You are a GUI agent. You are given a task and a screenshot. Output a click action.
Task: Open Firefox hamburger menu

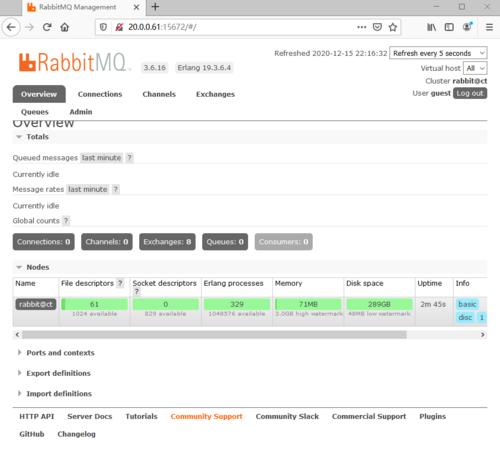[489, 27]
